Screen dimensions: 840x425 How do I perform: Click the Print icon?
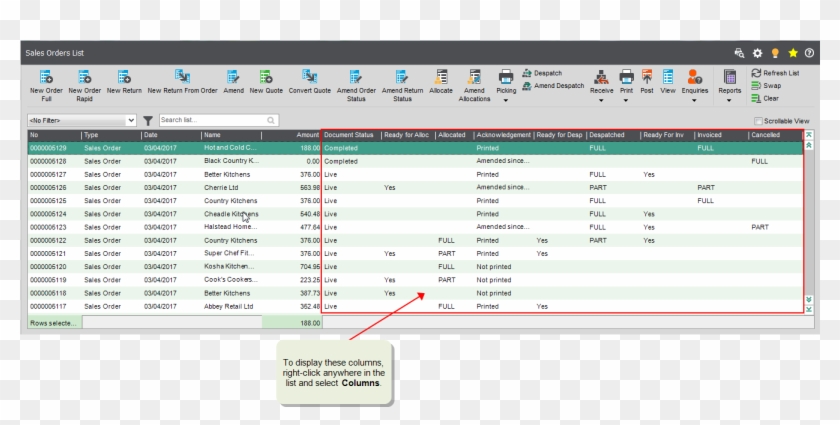[x=626, y=77]
